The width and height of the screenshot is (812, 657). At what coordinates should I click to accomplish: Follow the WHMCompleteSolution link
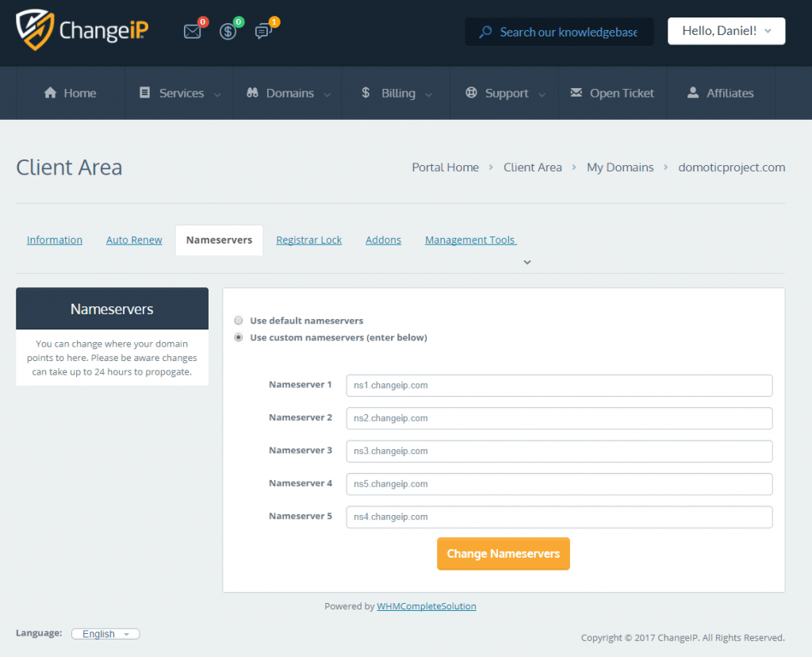point(426,606)
